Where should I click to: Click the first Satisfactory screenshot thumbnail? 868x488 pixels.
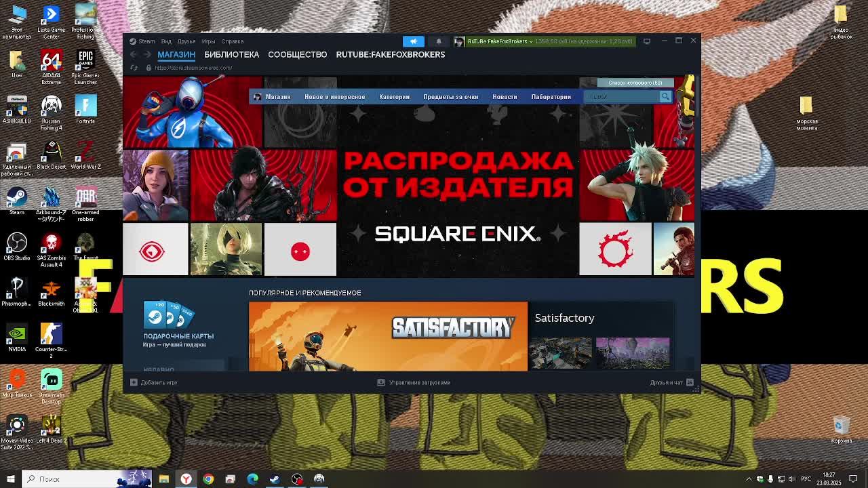coord(561,353)
